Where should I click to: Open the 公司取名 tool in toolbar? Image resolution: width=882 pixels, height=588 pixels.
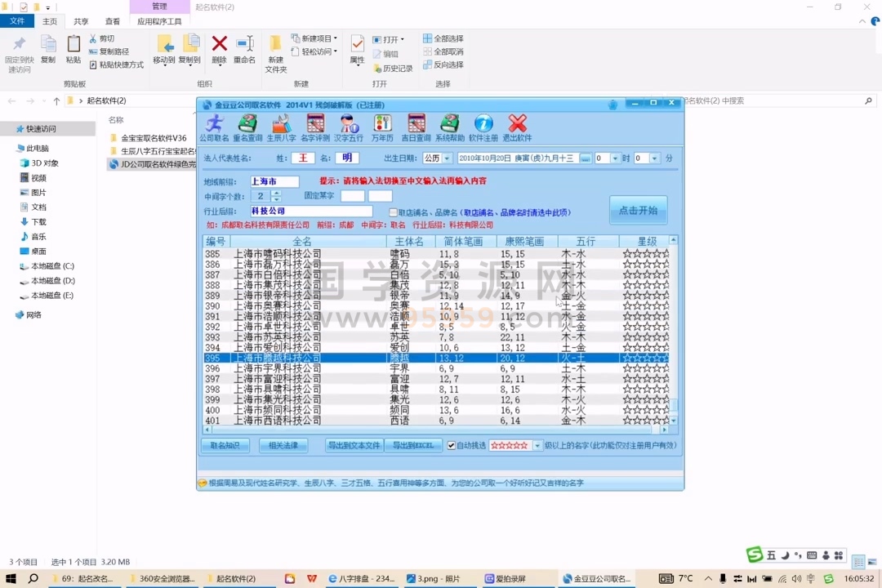point(214,127)
